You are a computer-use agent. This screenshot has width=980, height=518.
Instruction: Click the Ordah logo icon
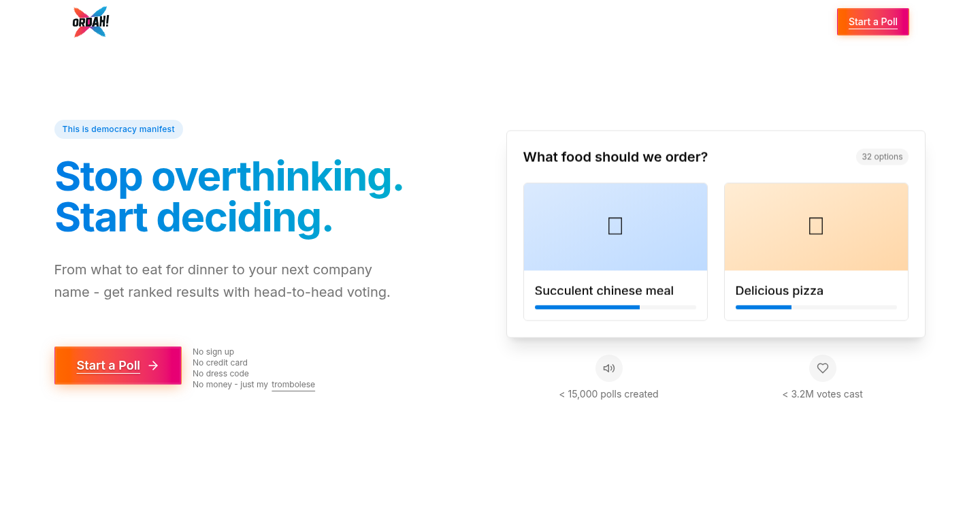point(91,22)
